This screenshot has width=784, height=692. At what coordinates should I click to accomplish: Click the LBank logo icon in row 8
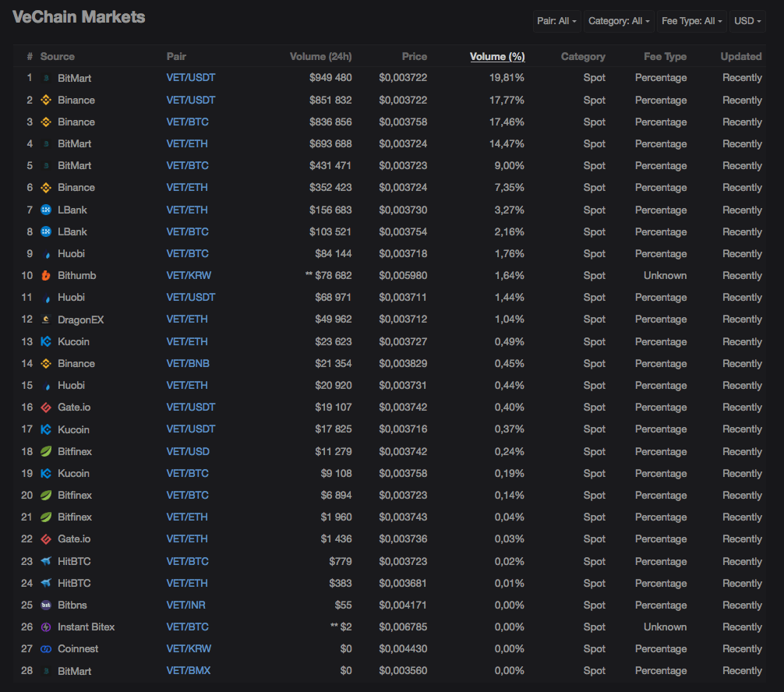click(46, 231)
